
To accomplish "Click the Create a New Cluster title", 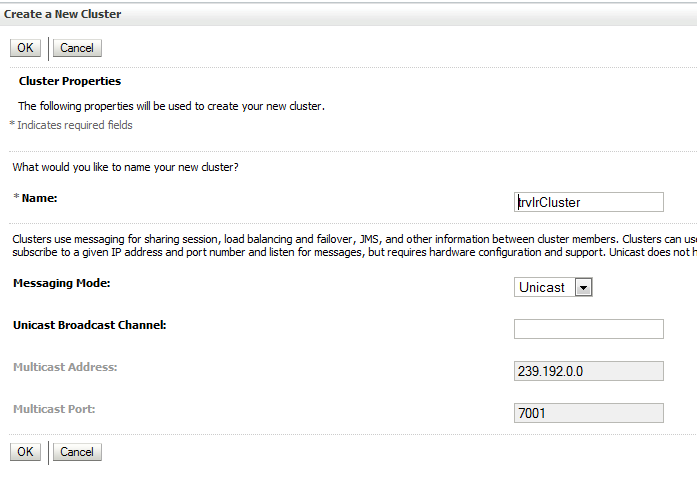I will pyautogui.click(x=62, y=14).
